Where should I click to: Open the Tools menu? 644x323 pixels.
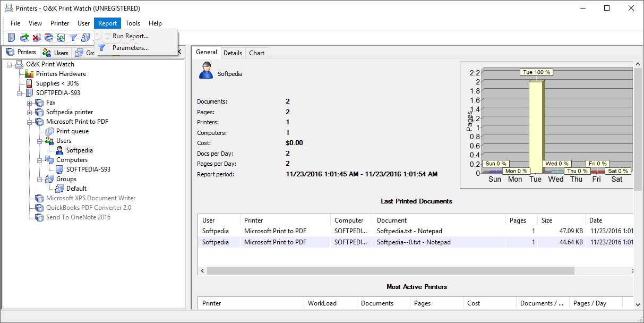pyautogui.click(x=133, y=23)
